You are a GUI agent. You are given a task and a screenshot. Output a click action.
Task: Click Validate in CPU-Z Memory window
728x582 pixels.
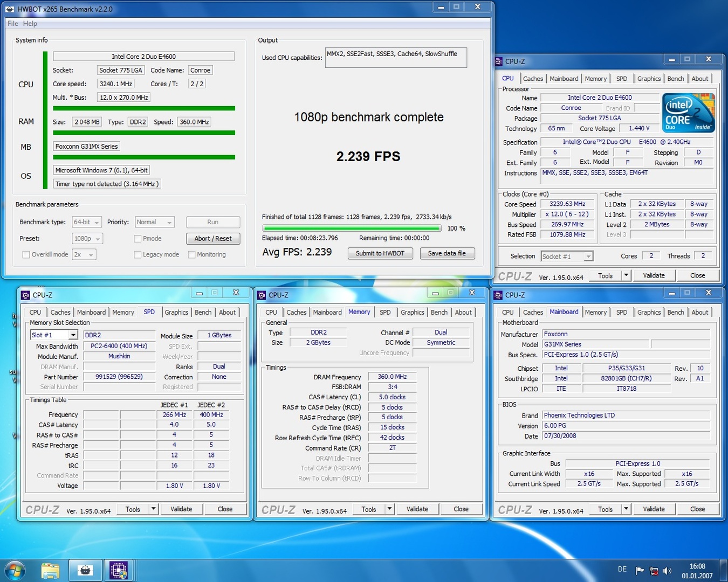tap(417, 509)
